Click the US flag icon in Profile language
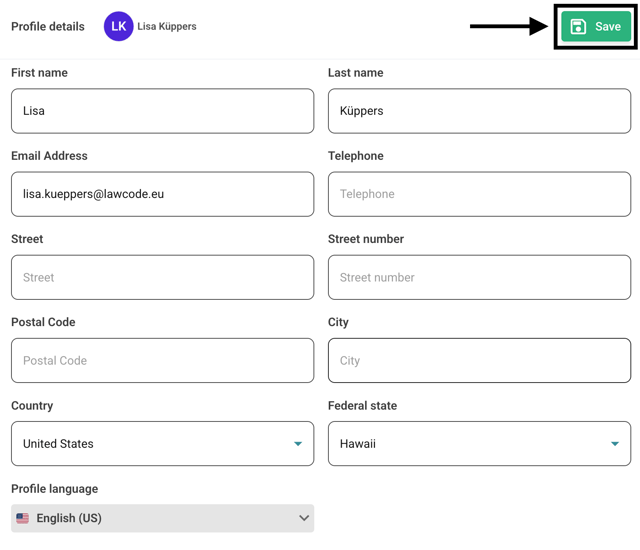Image resolution: width=640 pixels, height=550 pixels. tap(23, 518)
